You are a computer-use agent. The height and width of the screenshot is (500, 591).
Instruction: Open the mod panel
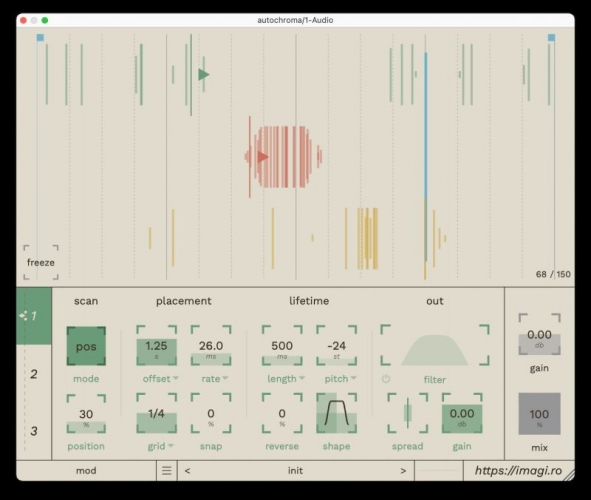86,471
